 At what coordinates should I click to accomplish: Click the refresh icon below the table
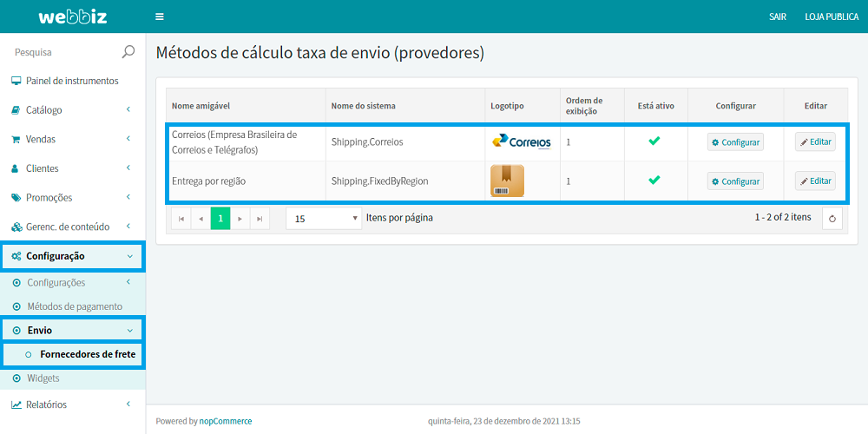(x=832, y=219)
